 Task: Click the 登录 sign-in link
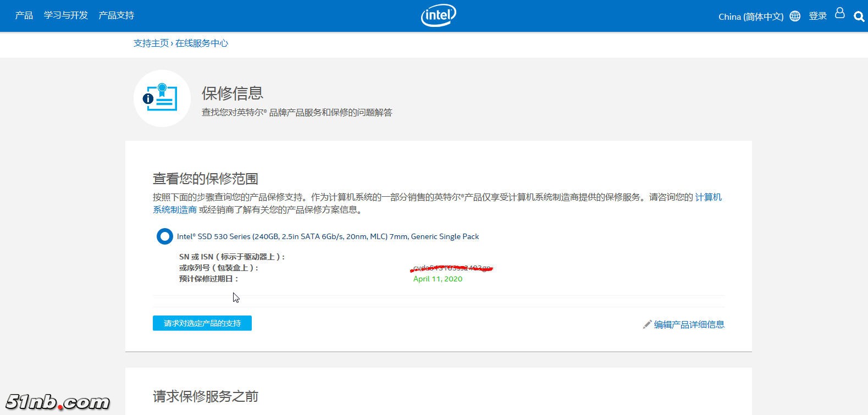(817, 16)
